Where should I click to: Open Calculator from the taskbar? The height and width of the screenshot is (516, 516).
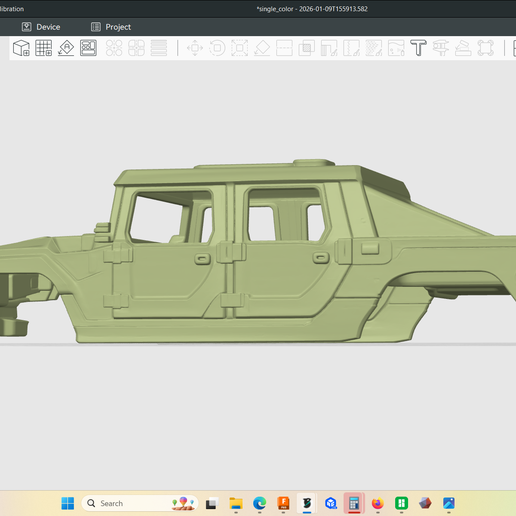(x=354, y=503)
